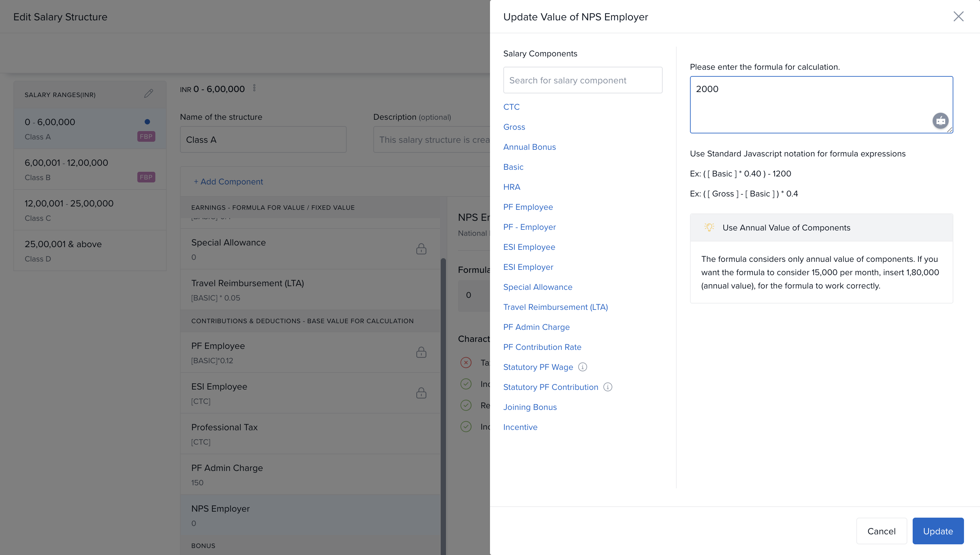This screenshot has width=980, height=555.
Task: Click the Cancel button
Action: [881, 531]
